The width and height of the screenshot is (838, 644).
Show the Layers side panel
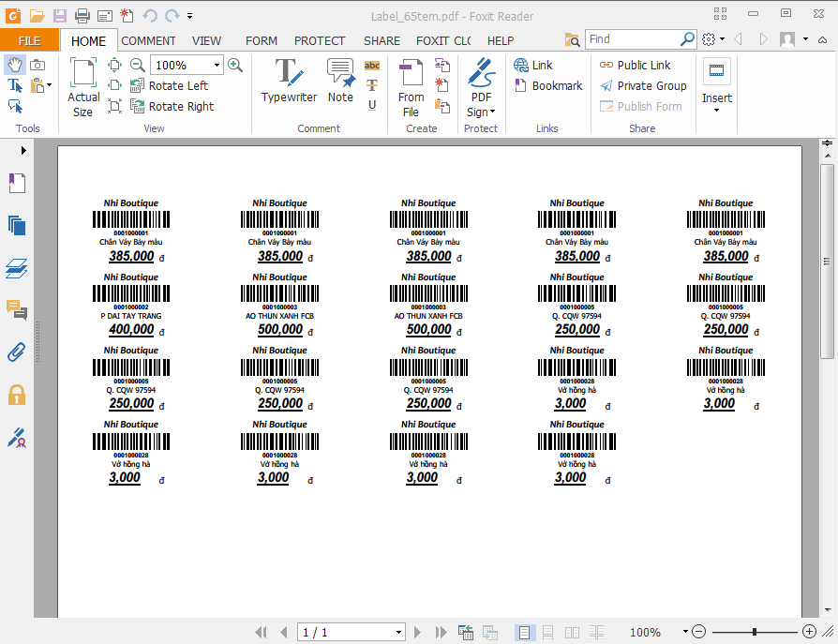[16, 268]
